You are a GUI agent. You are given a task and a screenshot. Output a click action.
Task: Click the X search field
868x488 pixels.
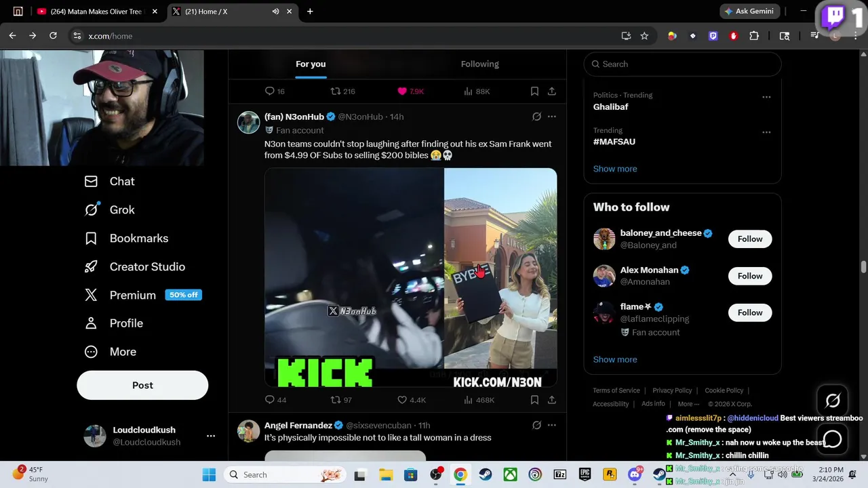682,64
